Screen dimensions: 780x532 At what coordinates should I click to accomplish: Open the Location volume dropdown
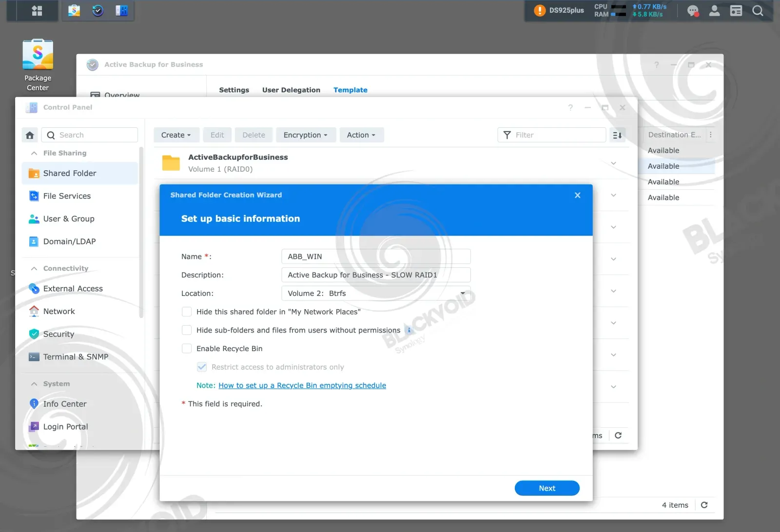376,294
